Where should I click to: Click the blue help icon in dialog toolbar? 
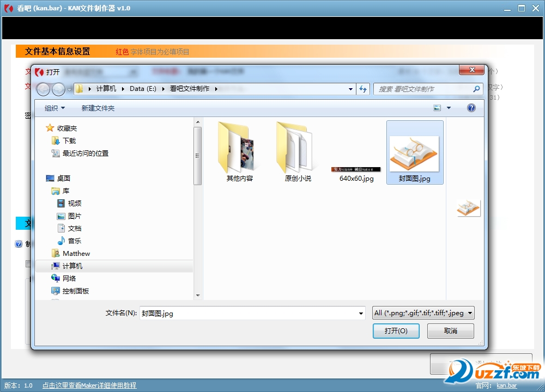(x=471, y=108)
